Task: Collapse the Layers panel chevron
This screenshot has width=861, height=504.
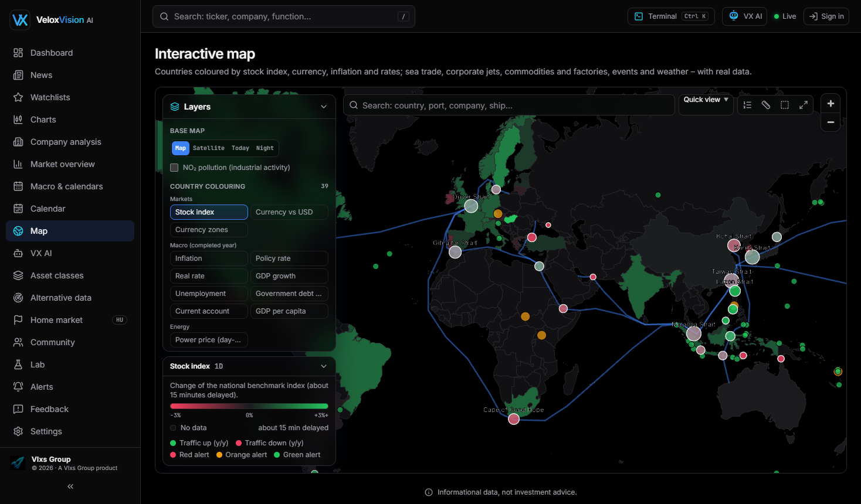Action: pos(324,107)
